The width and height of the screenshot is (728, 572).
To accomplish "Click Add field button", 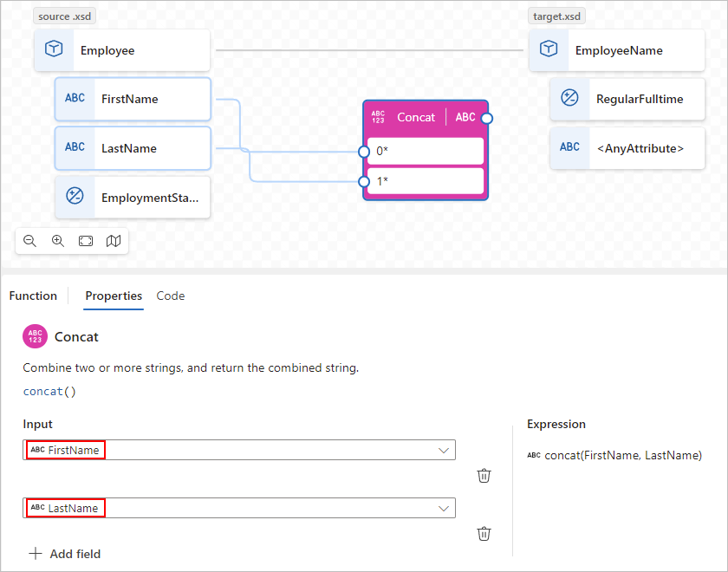I will (x=64, y=554).
